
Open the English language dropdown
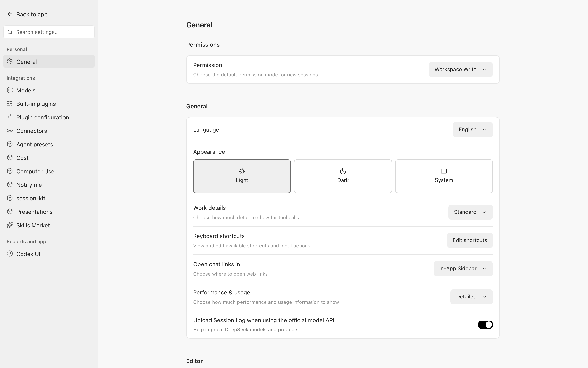(x=473, y=130)
